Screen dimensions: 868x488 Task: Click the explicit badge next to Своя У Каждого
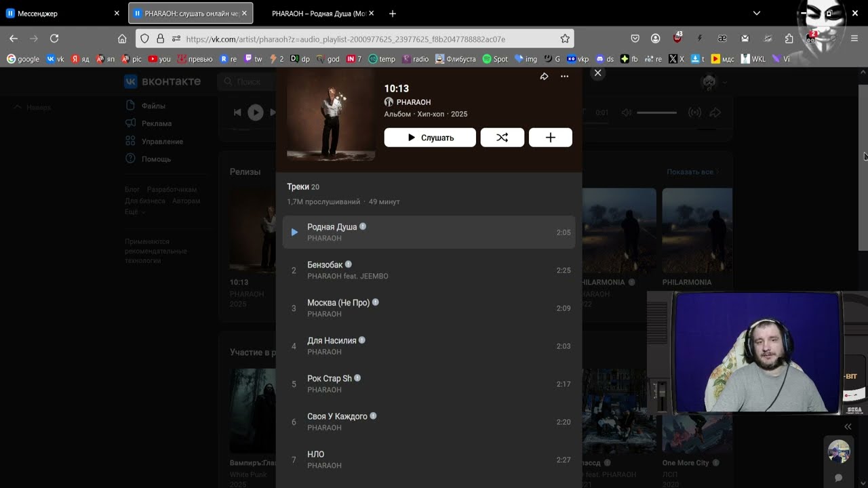tap(373, 416)
